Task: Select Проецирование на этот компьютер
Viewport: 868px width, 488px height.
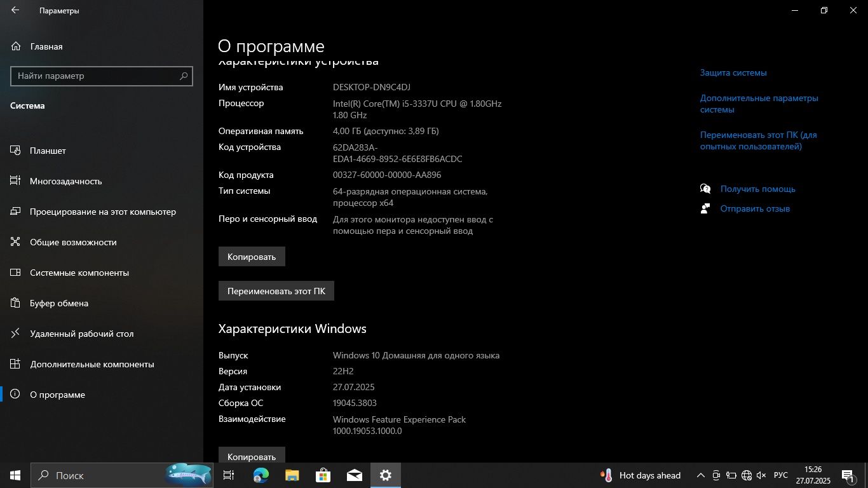Action: pyautogui.click(x=102, y=212)
